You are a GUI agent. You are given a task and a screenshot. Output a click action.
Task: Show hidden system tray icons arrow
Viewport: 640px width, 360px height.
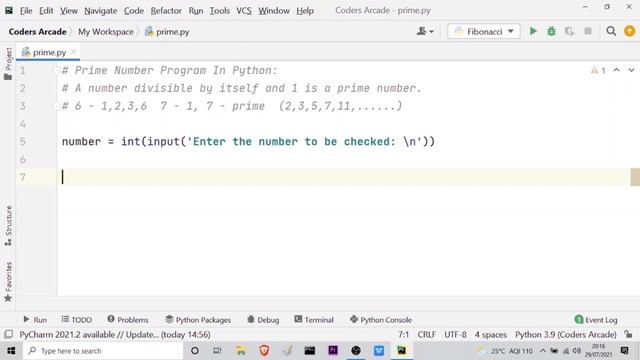coord(542,351)
